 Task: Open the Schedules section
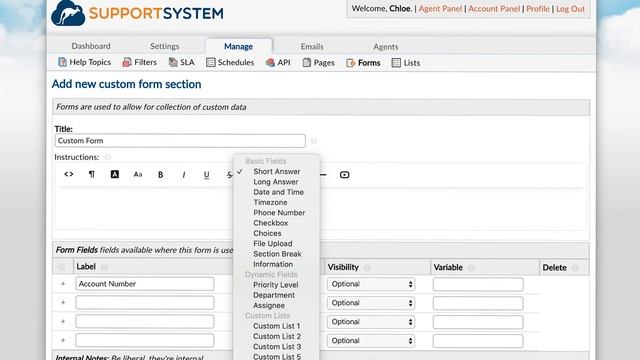point(230,62)
